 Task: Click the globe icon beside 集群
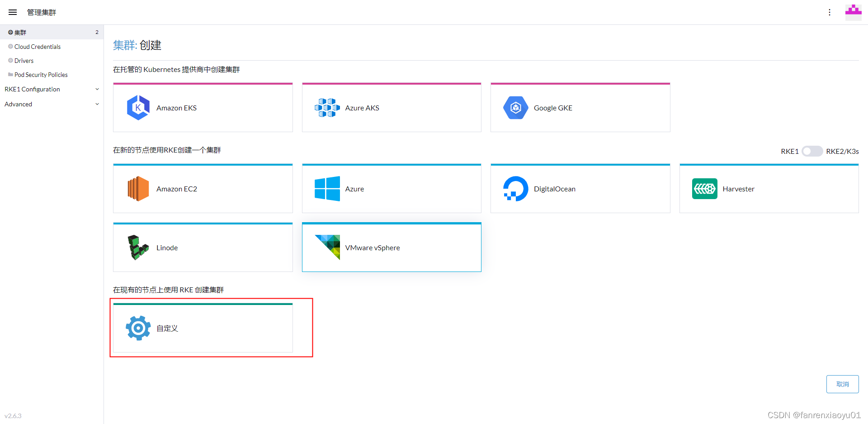[x=10, y=32]
